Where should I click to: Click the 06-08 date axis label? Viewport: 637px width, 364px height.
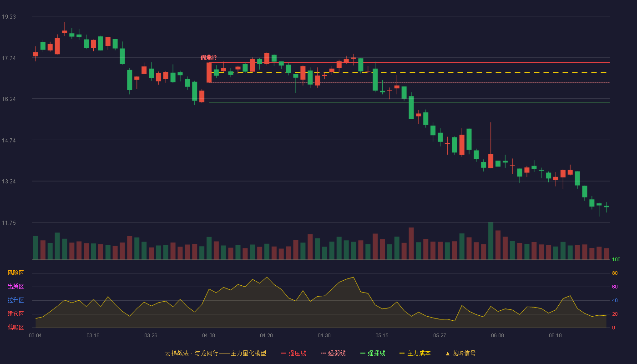pyautogui.click(x=497, y=335)
